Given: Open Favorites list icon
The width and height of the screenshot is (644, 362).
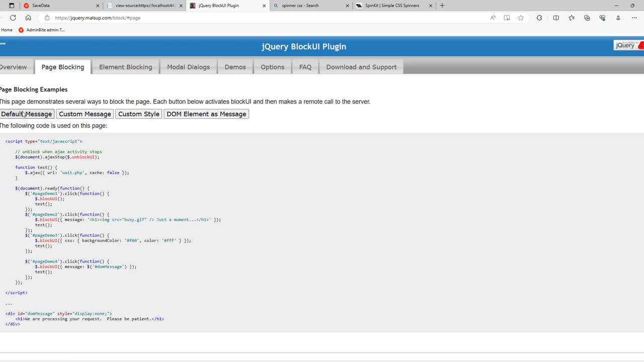Looking at the screenshot, I should coord(572,18).
